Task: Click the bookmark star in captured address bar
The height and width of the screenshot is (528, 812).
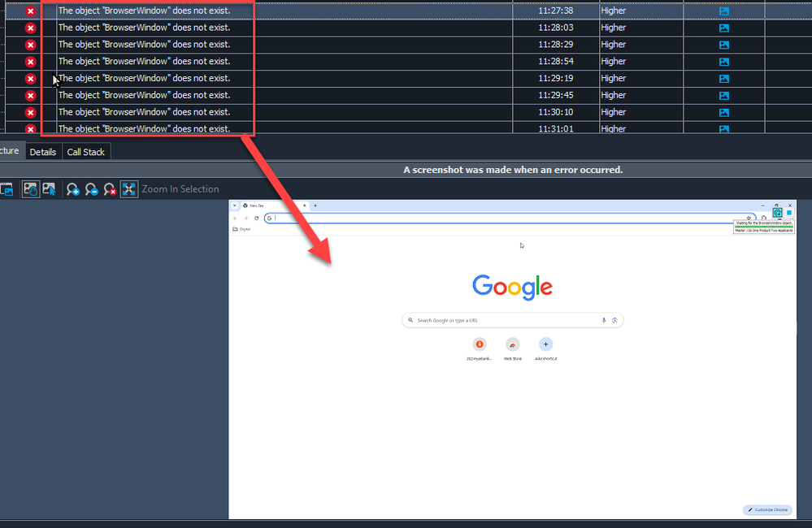Action: point(749,218)
